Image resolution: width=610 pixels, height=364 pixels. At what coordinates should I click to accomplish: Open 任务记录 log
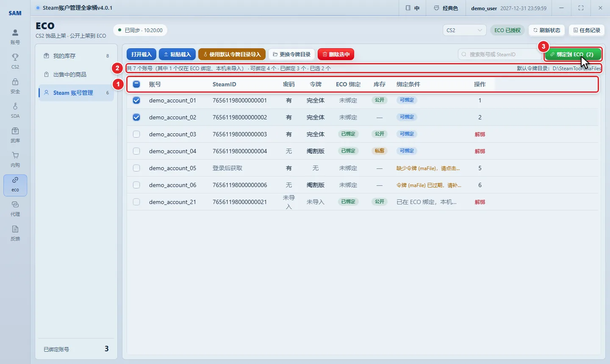(x=587, y=30)
